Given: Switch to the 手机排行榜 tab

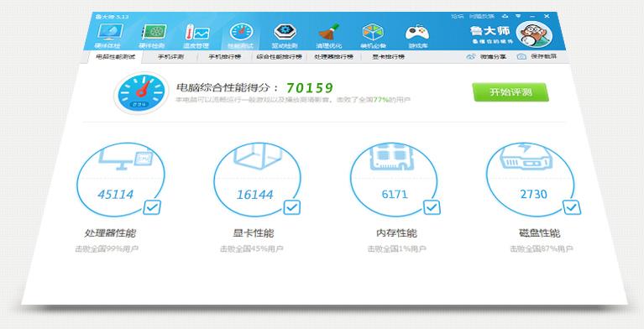Looking at the screenshot, I should tap(225, 57).
